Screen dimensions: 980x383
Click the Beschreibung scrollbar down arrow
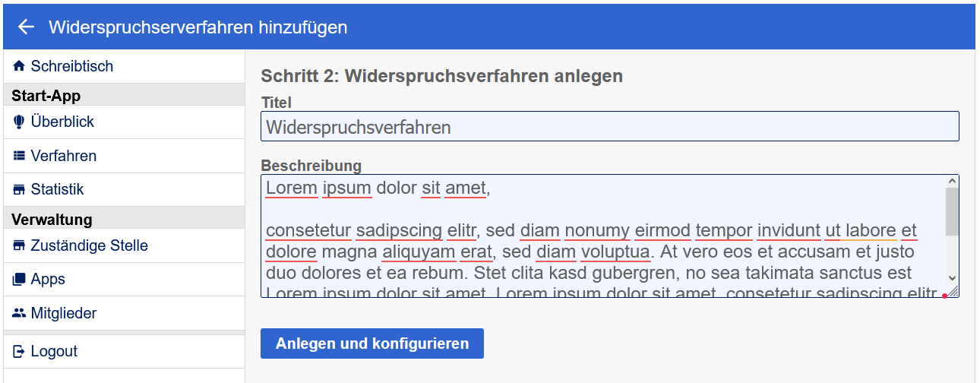pyautogui.click(x=952, y=279)
